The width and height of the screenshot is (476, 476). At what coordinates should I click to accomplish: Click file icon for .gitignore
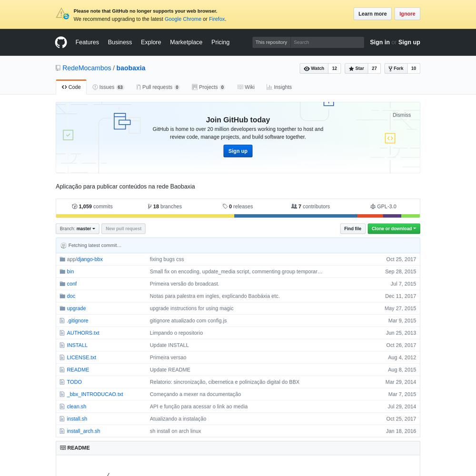pyautogui.click(x=62, y=320)
